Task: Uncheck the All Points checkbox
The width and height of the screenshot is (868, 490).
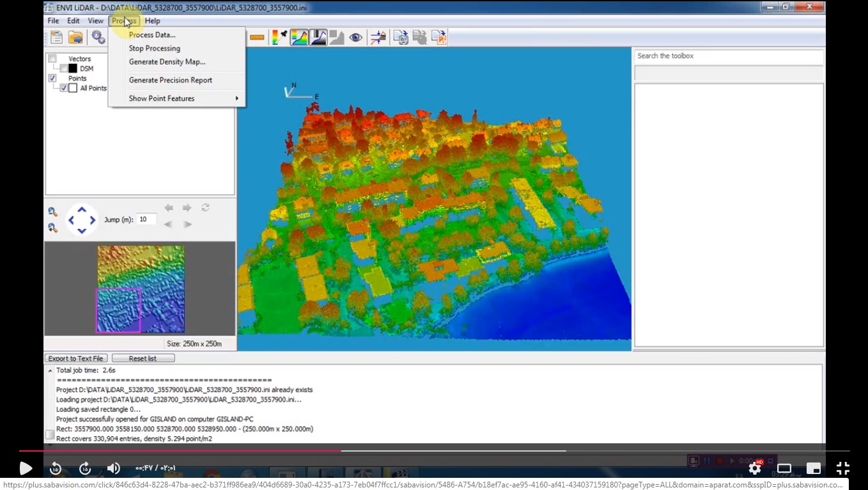Action: point(63,88)
